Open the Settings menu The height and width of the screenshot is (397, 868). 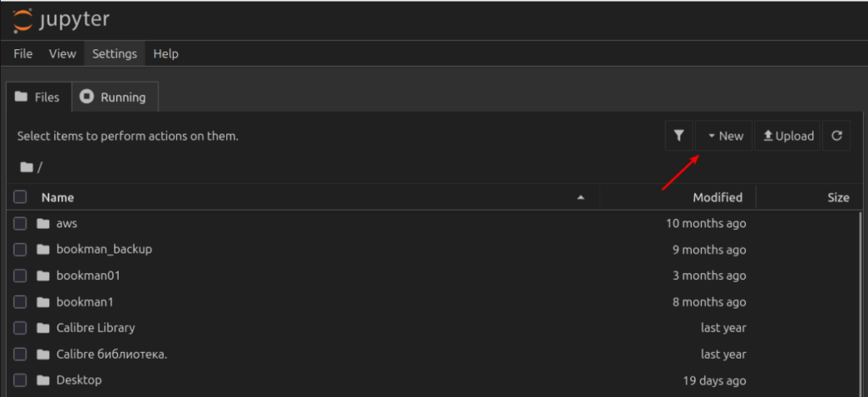(x=114, y=53)
